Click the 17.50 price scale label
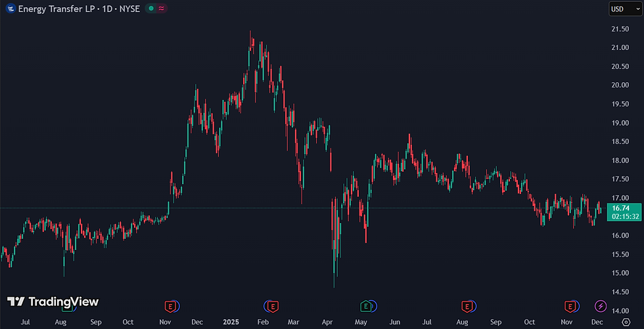This screenshot has height=329, width=644. click(x=620, y=179)
